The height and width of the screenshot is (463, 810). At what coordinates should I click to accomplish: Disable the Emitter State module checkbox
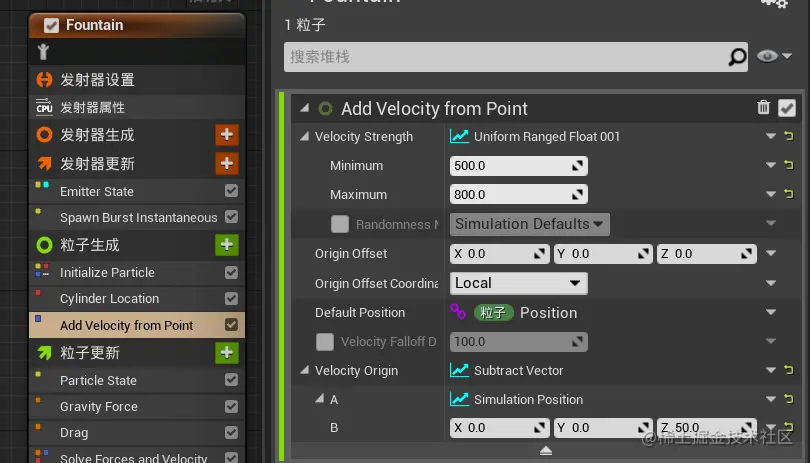(x=231, y=191)
